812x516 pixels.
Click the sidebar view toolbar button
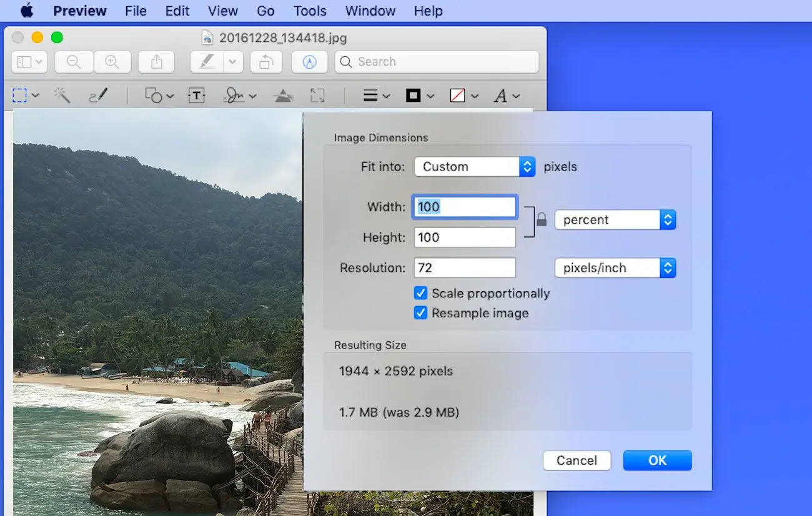(x=29, y=62)
